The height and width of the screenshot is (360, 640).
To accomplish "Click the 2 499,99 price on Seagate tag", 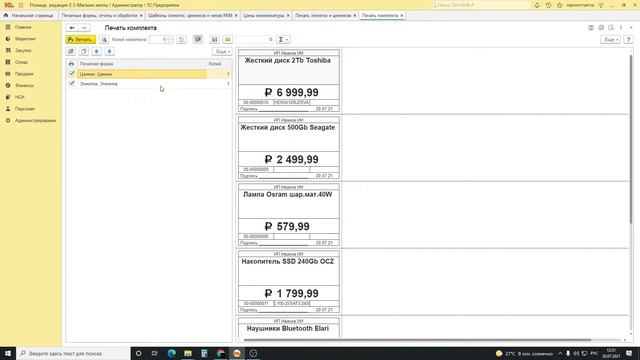I will [291, 160].
